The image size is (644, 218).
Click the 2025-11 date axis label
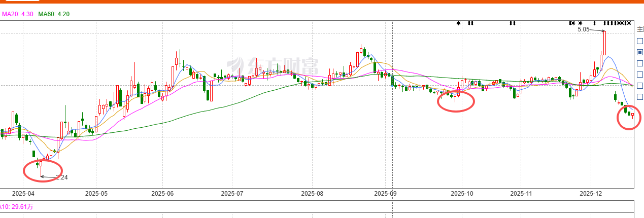521,193
